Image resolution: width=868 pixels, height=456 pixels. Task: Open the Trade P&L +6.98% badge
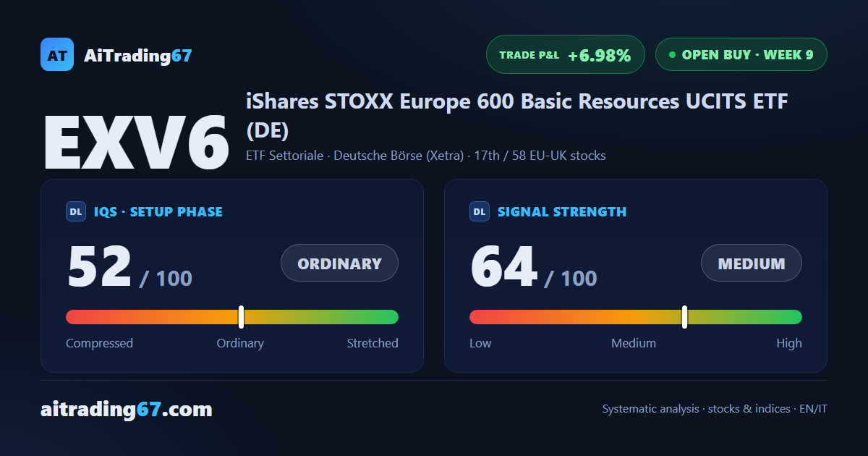[x=565, y=54]
